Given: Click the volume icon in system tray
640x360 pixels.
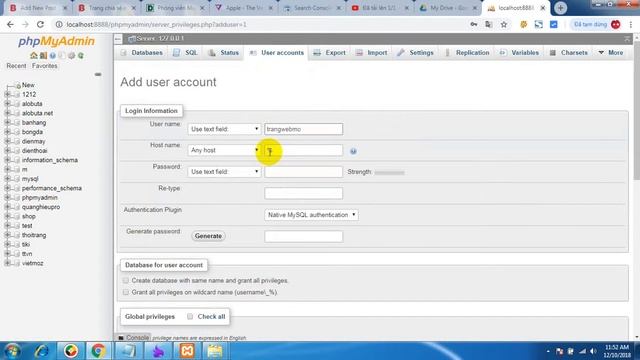Looking at the screenshot, I should coord(593,351).
